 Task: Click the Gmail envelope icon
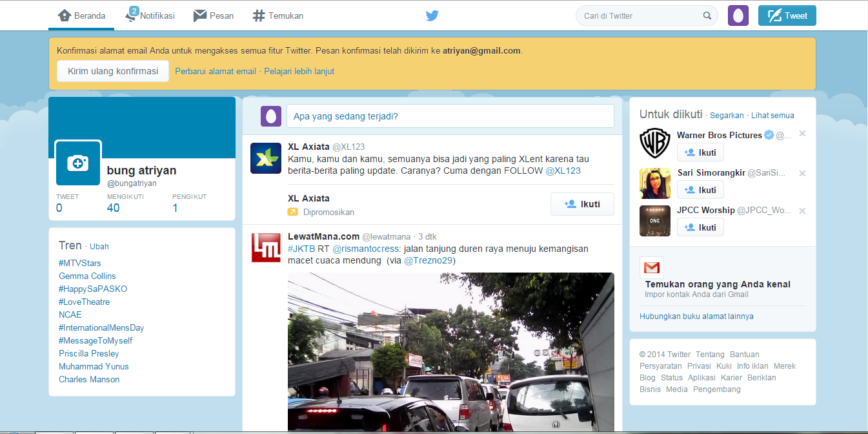pyautogui.click(x=652, y=267)
